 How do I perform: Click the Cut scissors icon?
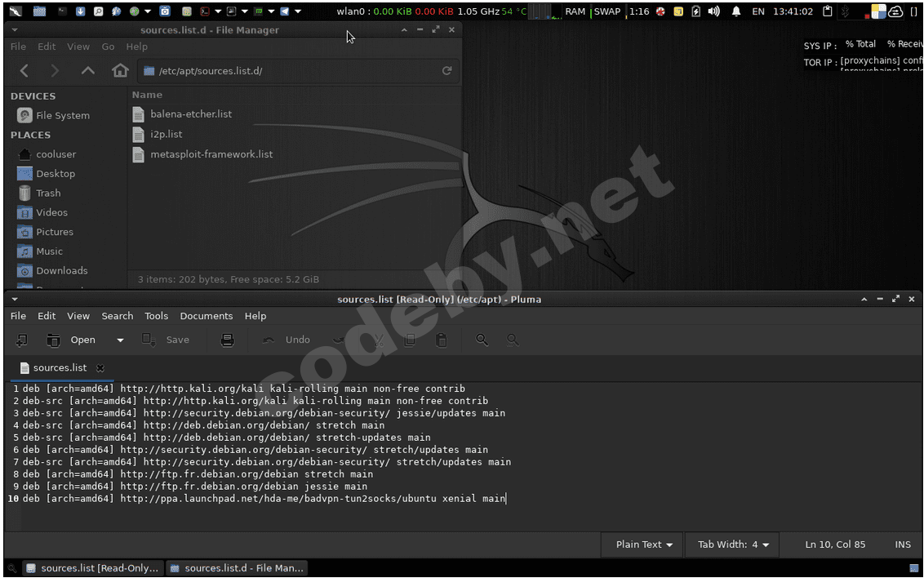tap(378, 340)
